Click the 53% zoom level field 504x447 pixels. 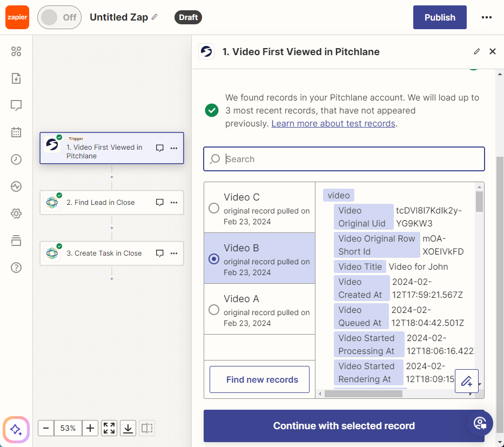[68, 428]
